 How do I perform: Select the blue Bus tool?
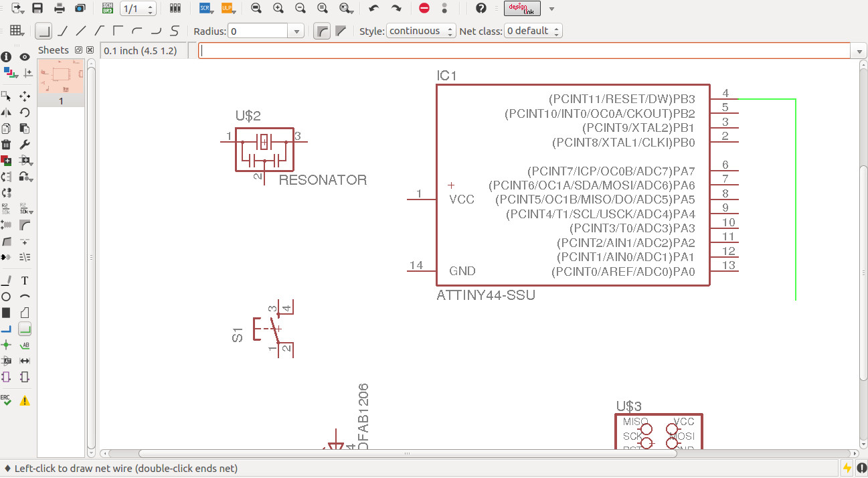pyautogui.click(x=7, y=329)
